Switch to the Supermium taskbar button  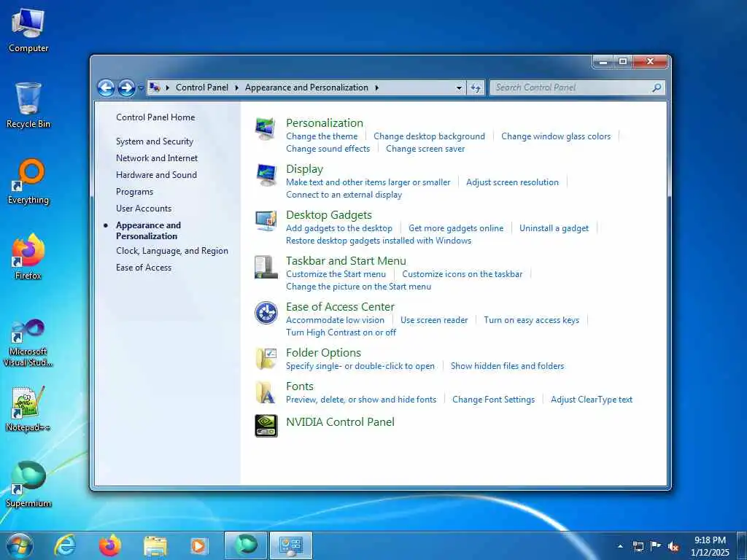pyautogui.click(x=246, y=545)
